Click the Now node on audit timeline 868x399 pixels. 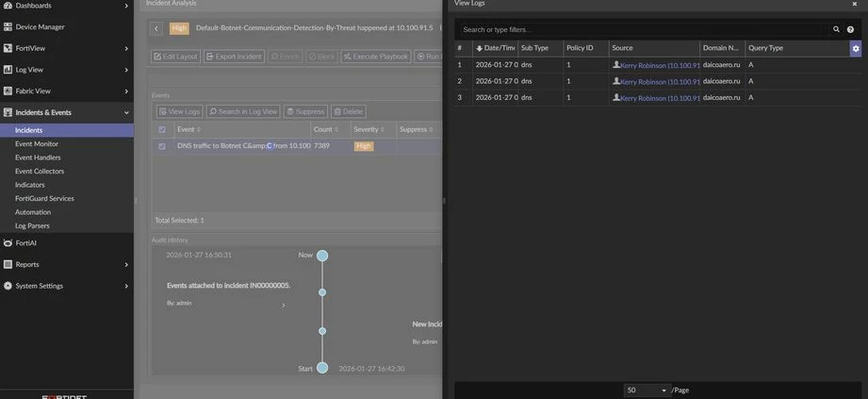click(322, 256)
